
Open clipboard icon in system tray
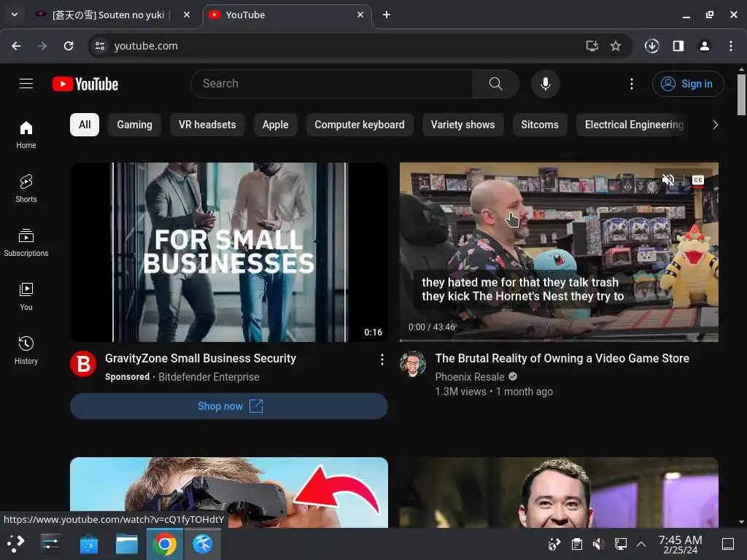click(x=577, y=544)
